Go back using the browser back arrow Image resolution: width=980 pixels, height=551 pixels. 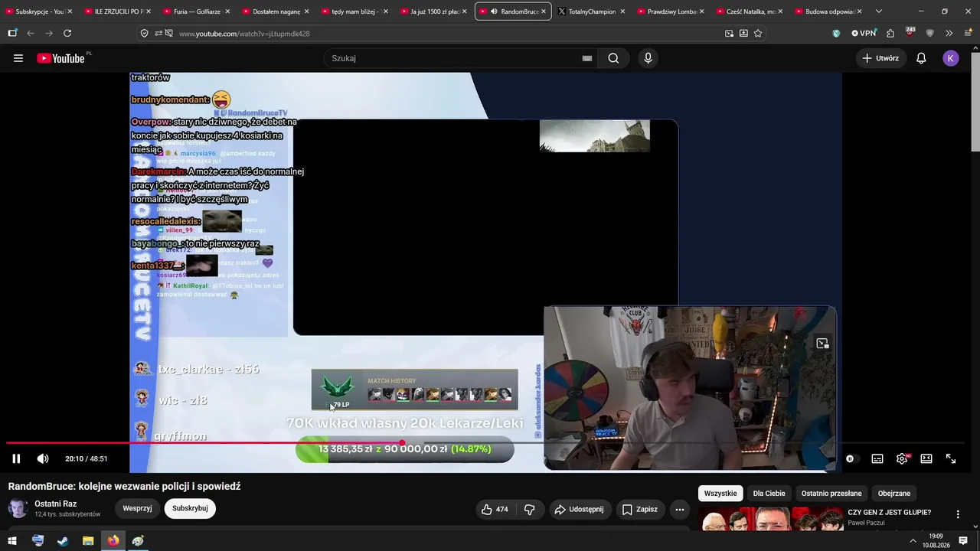31,34
